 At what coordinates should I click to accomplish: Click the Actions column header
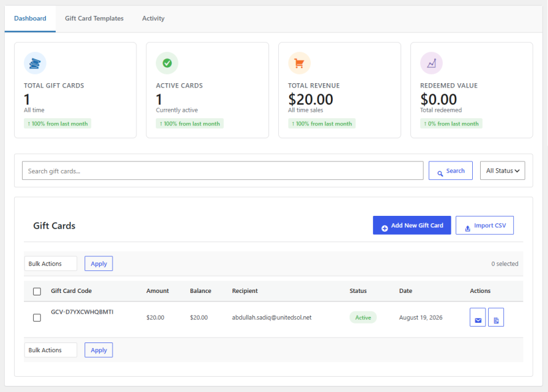tap(480, 291)
